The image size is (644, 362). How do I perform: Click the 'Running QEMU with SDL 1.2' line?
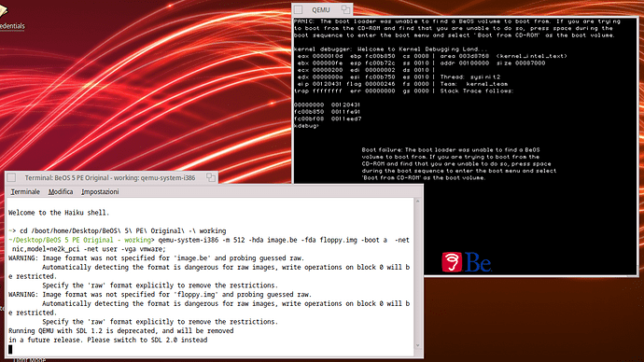[x=120, y=331]
